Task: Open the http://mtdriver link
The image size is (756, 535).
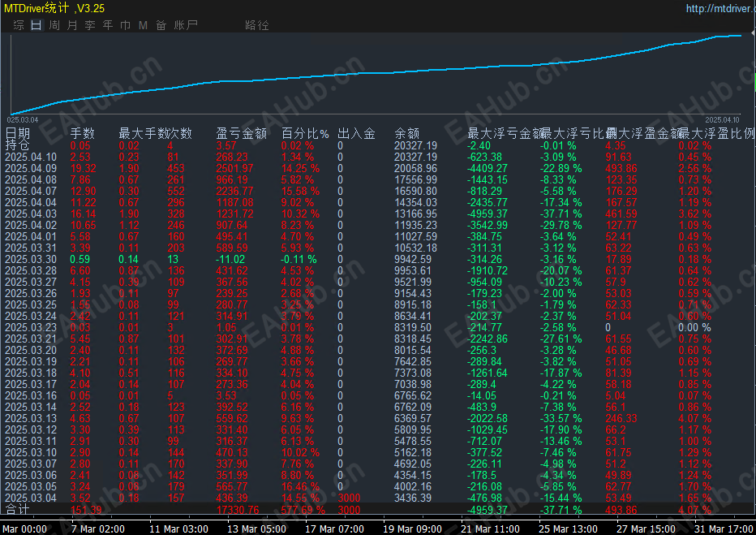Action: click(721, 8)
